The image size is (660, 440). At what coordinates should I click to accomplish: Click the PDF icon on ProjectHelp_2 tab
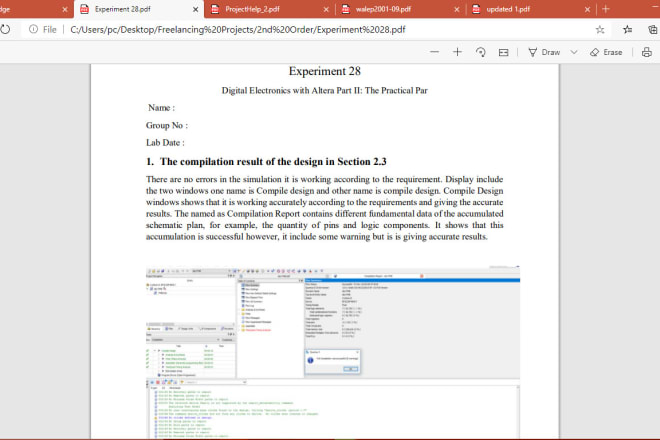[215, 9]
